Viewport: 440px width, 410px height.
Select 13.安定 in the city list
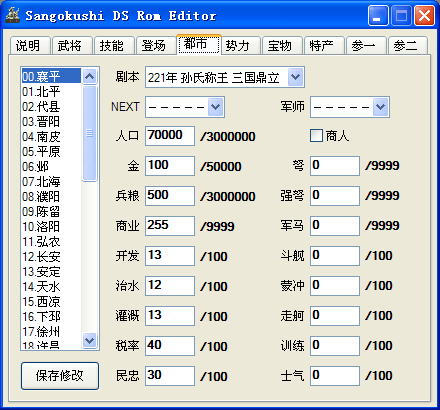pyautogui.click(x=51, y=271)
